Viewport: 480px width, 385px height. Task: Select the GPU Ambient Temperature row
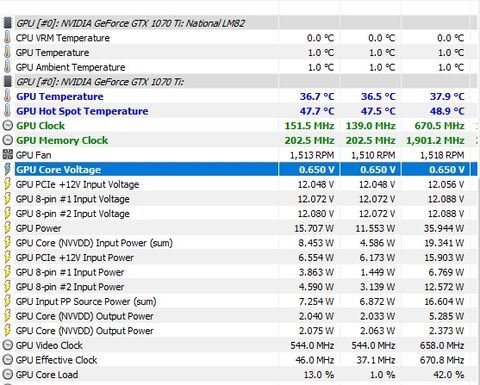(x=239, y=67)
